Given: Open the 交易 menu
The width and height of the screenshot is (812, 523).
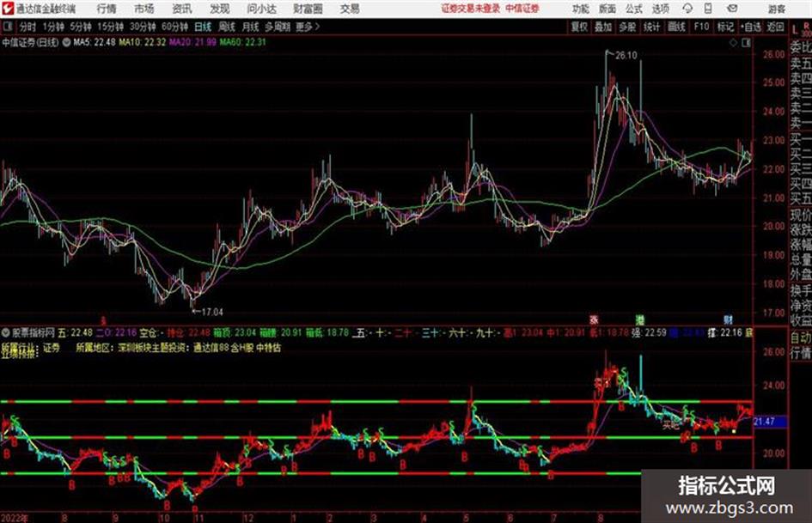Looking at the screenshot, I should tap(350, 9).
